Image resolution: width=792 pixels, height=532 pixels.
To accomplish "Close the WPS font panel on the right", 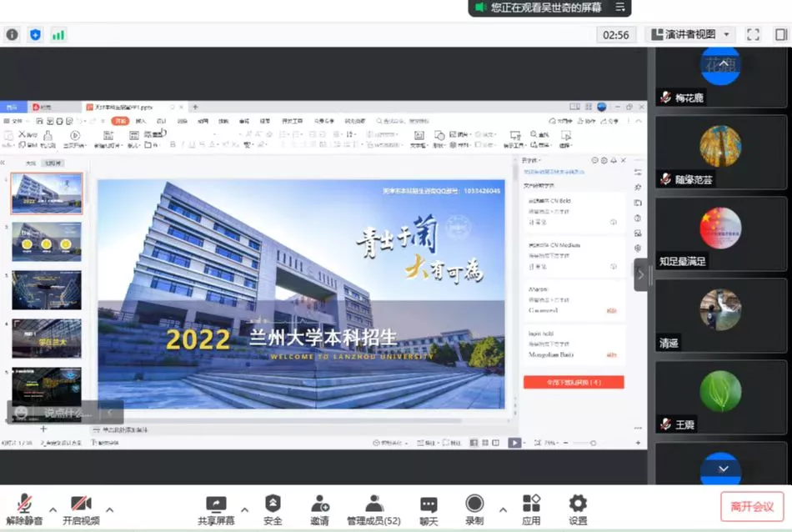I will click(624, 160).
